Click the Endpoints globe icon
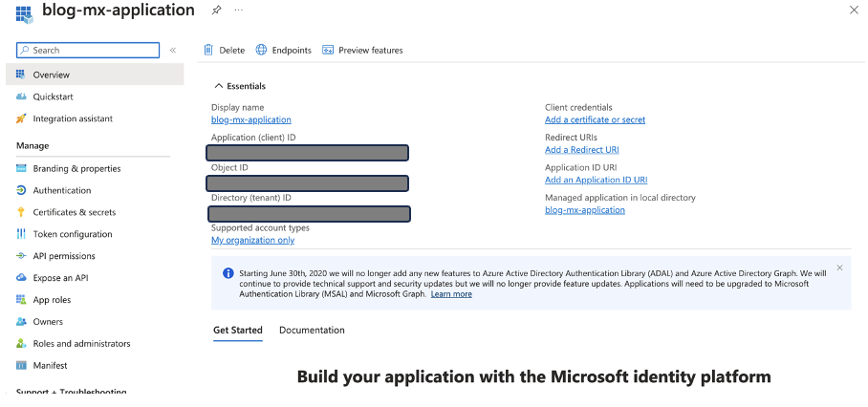868x407 pixels. 261,50
